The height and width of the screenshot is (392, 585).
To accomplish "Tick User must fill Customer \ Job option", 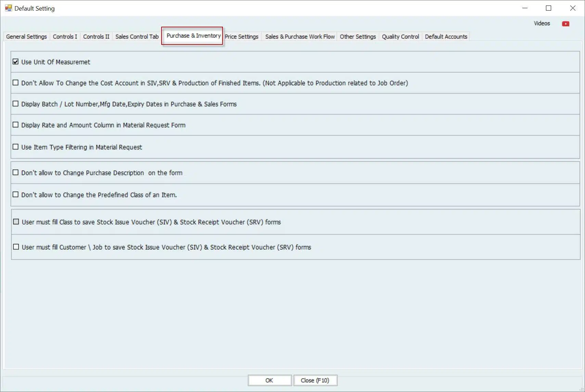I will click(16, 247).
